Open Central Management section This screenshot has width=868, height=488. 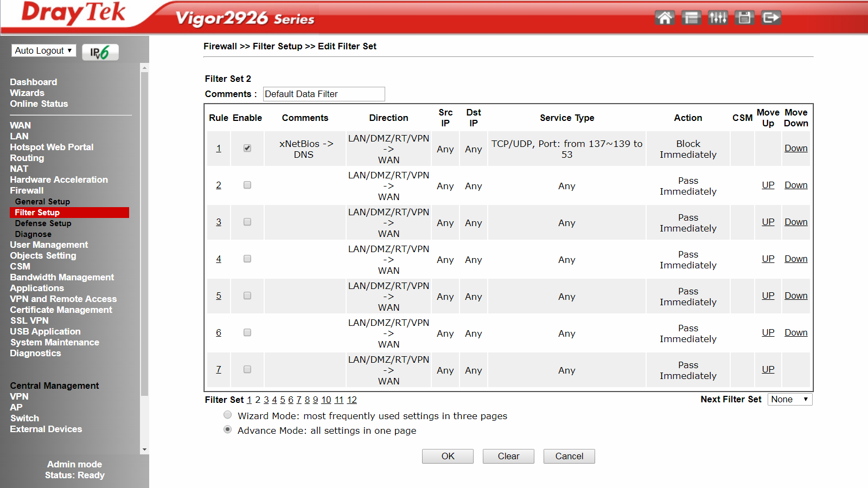pos(54,386)
